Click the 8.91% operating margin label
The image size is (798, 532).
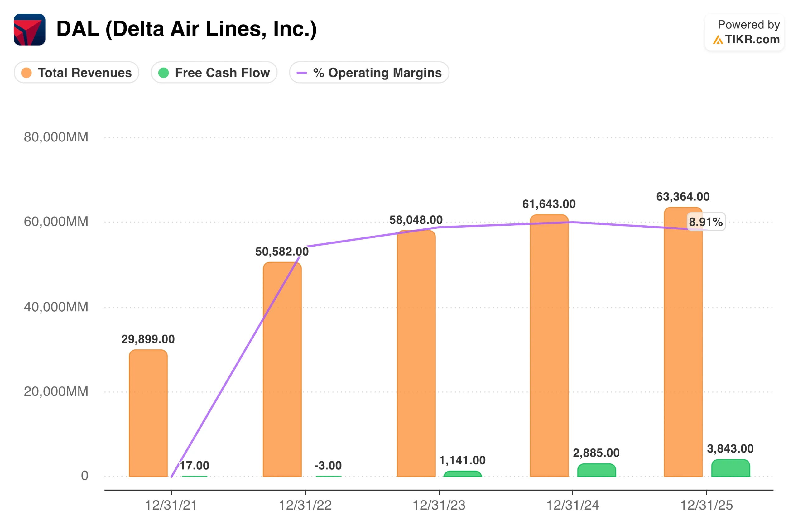706,222
